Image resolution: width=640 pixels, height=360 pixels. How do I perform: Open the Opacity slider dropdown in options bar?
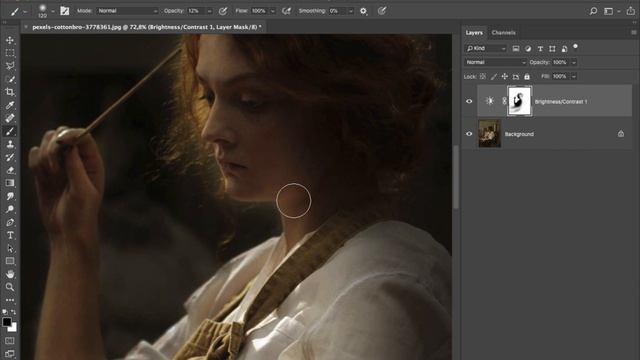209,11
